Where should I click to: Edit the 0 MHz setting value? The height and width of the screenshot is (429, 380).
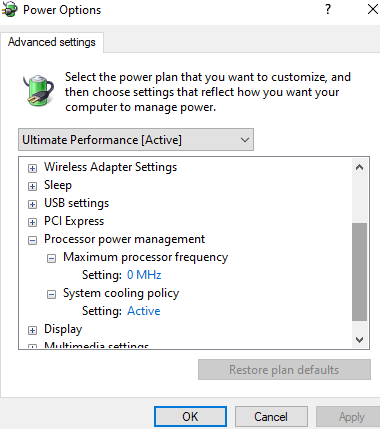coord(144,275)
